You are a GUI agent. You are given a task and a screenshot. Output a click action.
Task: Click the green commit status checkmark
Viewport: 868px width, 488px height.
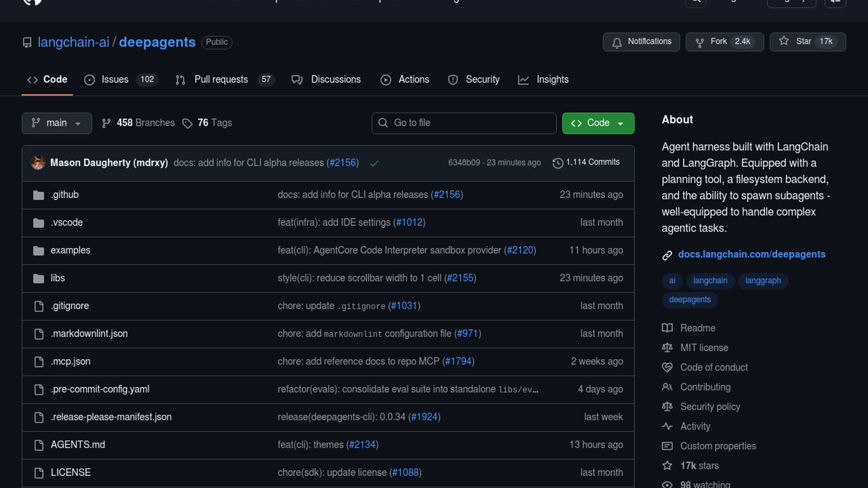point(374,163)
